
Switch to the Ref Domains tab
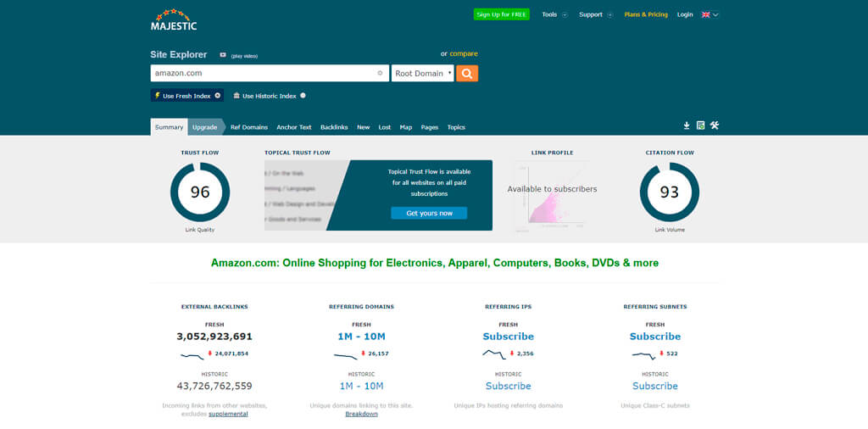click(249, 127)
